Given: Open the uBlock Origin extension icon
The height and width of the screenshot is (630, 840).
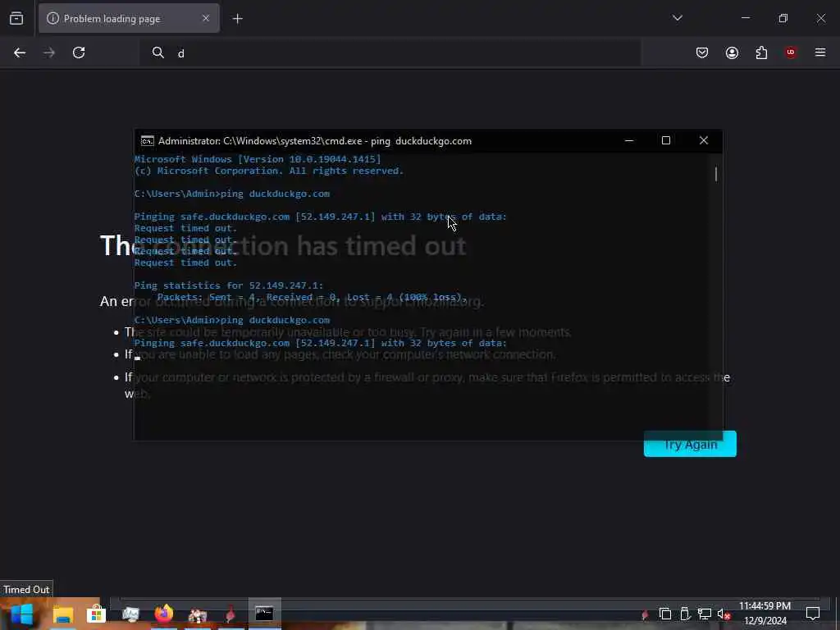Looking at the screenshot, I should click(x=791, y=52).
